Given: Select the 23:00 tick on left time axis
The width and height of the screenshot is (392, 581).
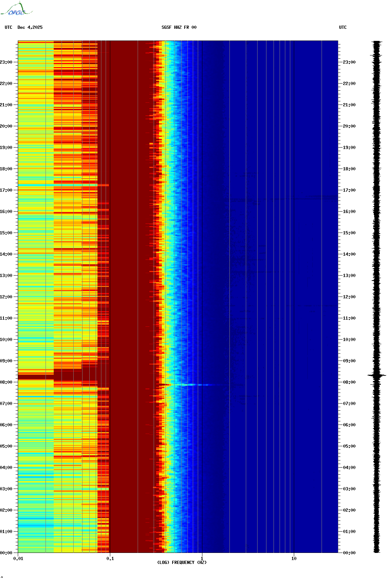Looking at the screenshot, I should 6,62.
